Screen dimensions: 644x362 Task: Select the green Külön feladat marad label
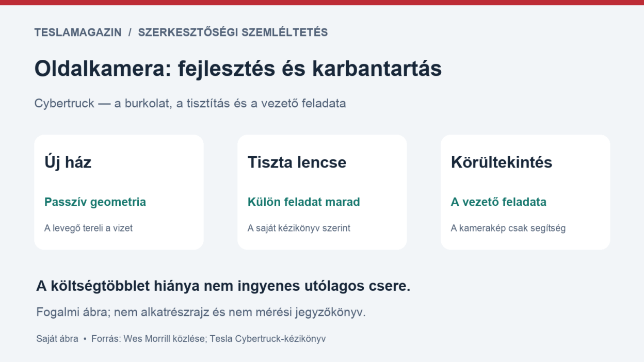[303, 202]
